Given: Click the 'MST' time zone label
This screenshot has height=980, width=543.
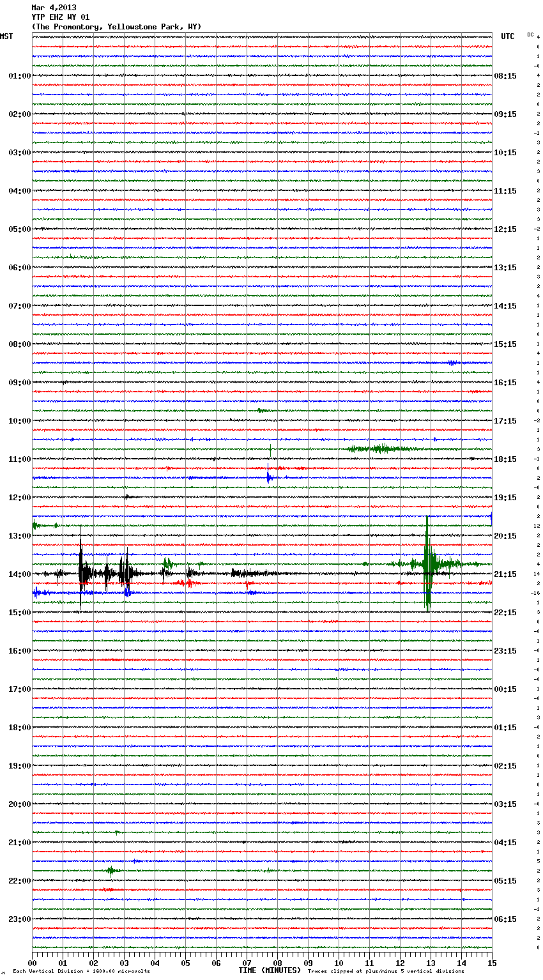Looking at the screenshot, I should click(x=6, y=36).
